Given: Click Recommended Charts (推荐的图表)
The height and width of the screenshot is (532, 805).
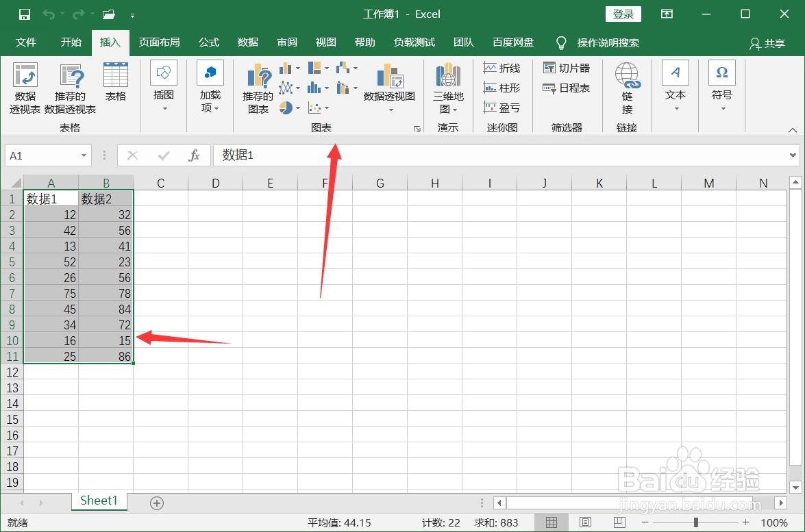Looking at the screenshot, I should coord(258,88).
